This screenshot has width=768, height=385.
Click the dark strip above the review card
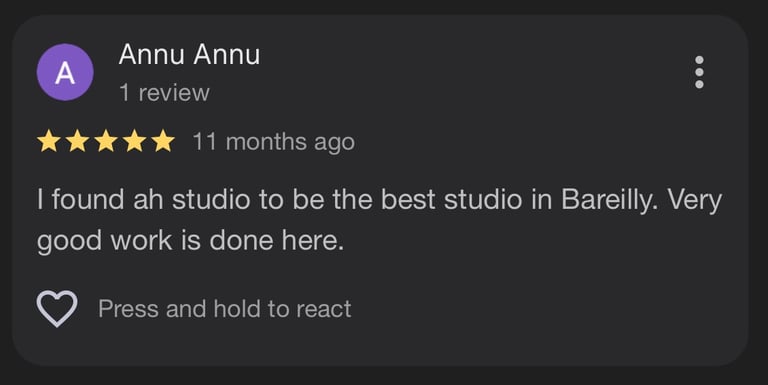tap(384, 6)
